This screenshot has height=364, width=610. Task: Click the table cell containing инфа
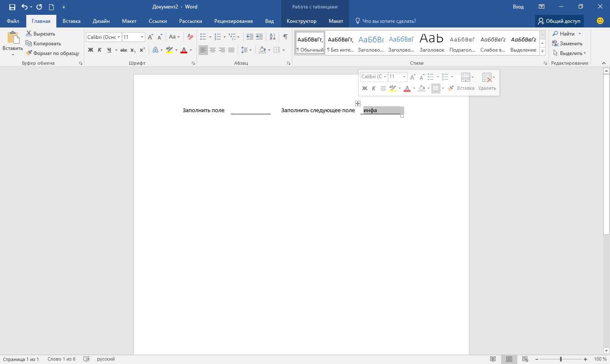click(381, 110)
